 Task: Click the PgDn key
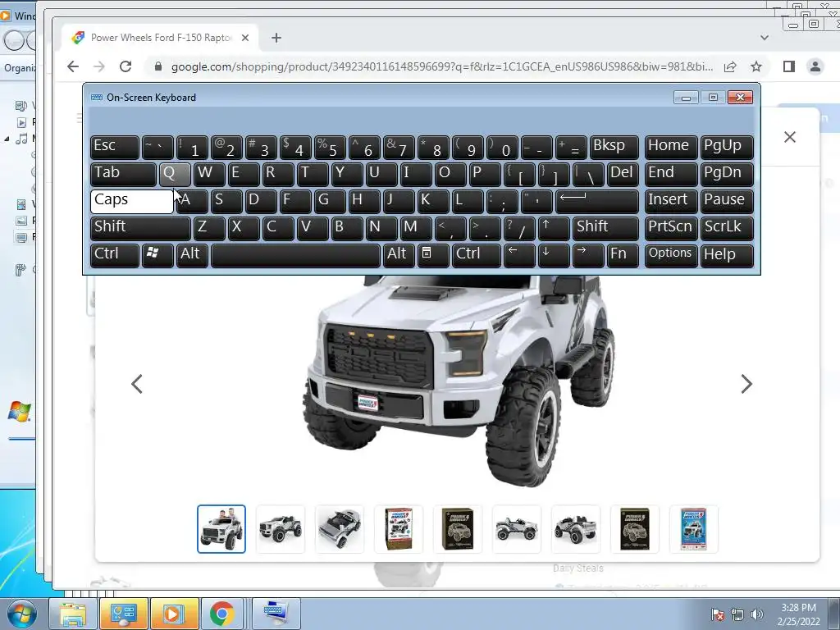click(x=727, y=175)
